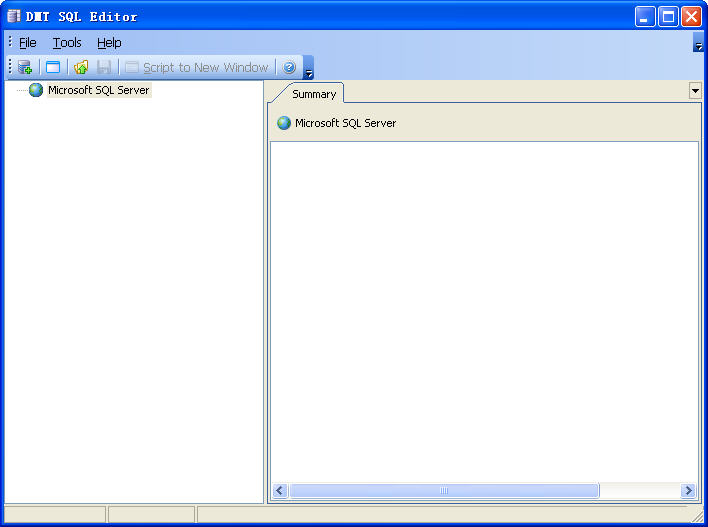Click the help question mark icon
The height and width of the screenshot is (527, 708).
pos(289,68)
